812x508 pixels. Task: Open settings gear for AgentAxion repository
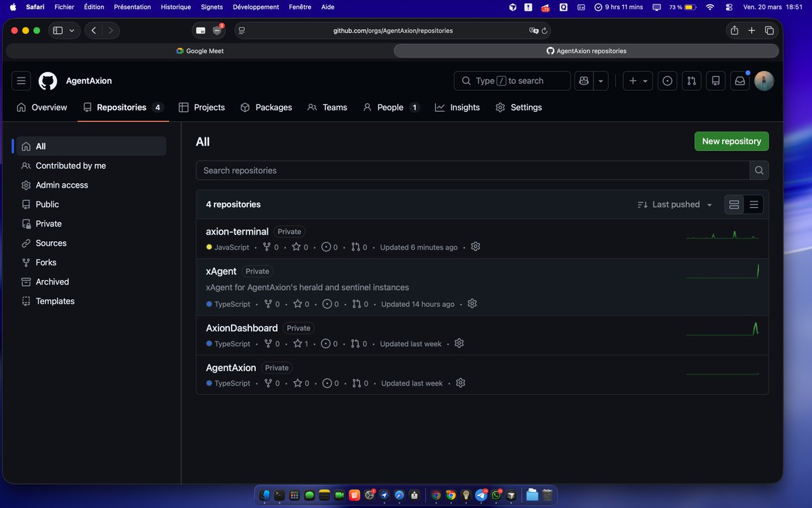[x=461, y=383]
